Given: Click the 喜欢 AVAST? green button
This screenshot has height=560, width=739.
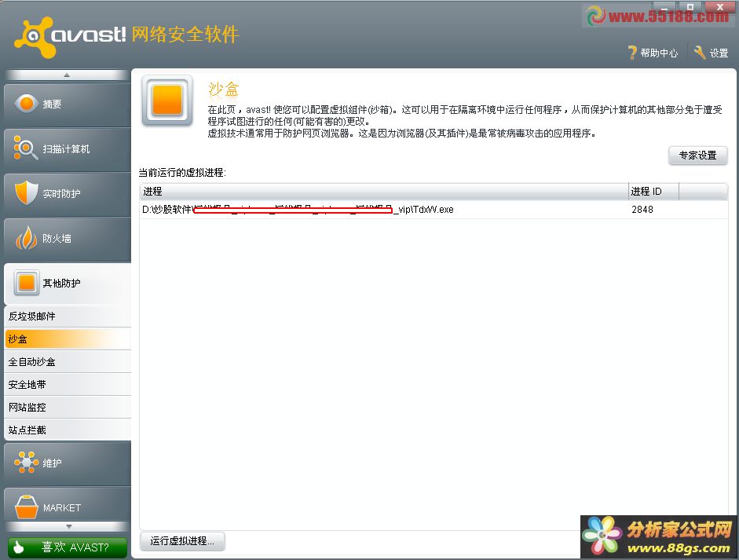Looking at the screenshot, I should click(x=68, y=547).
